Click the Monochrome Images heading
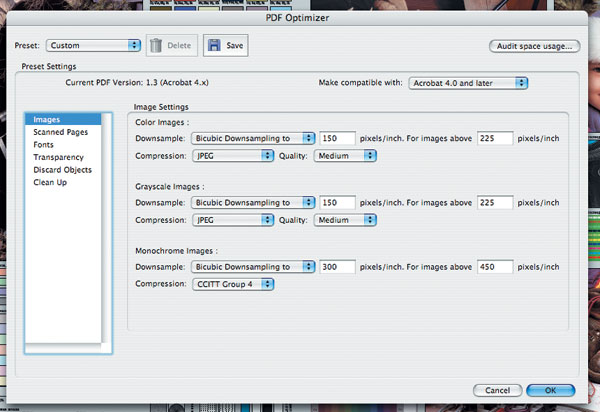 pos(176,251)
